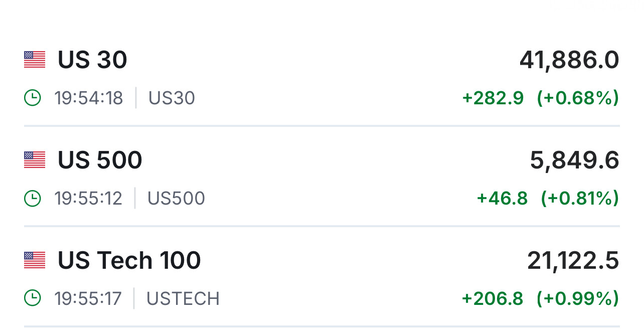Screen dimensions: 644x335
Task: Click the US flag beside US Tech 100
Action: point(35,260)
